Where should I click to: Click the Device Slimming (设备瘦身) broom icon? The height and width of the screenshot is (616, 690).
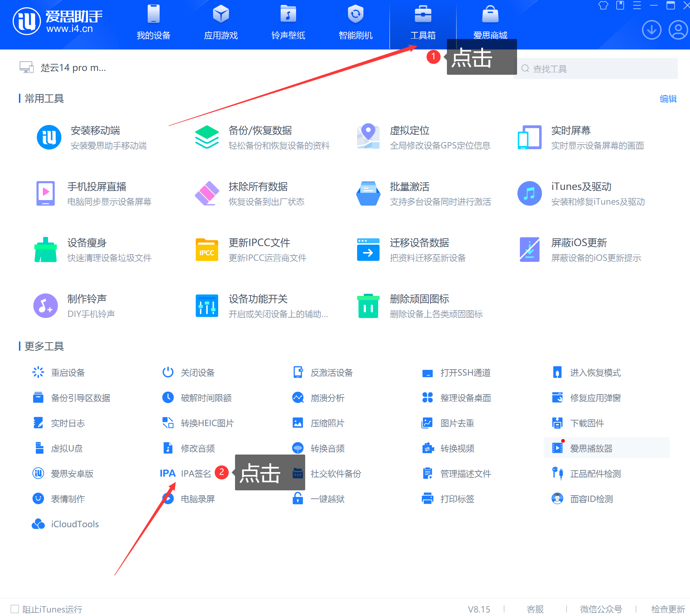pyautogui.click(x=46, y=250)
